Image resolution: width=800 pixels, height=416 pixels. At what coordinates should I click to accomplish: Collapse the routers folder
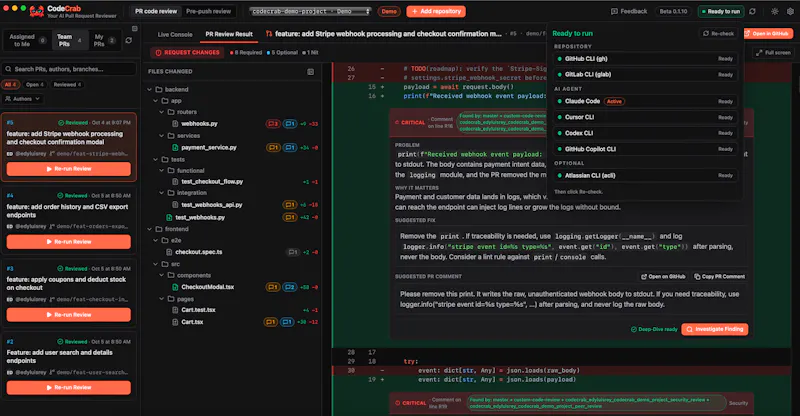coord(162,112)
